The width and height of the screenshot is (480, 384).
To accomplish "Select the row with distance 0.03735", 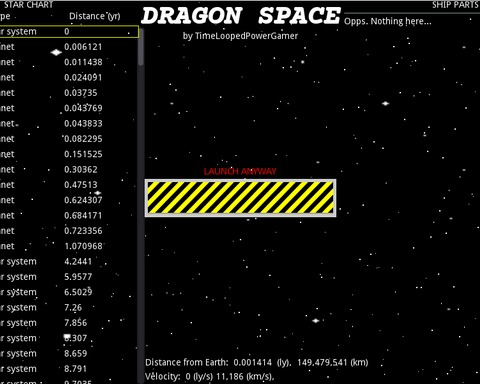I will [x=69, y=93].
